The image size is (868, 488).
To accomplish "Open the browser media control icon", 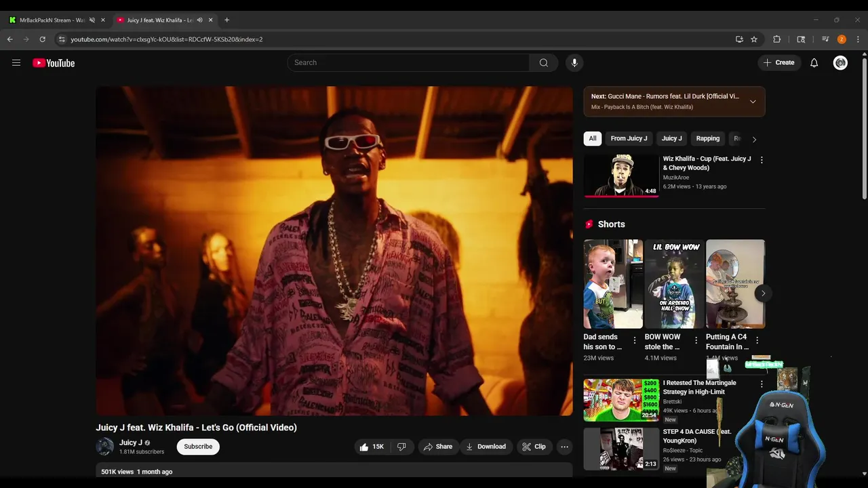I will [825, 39].
